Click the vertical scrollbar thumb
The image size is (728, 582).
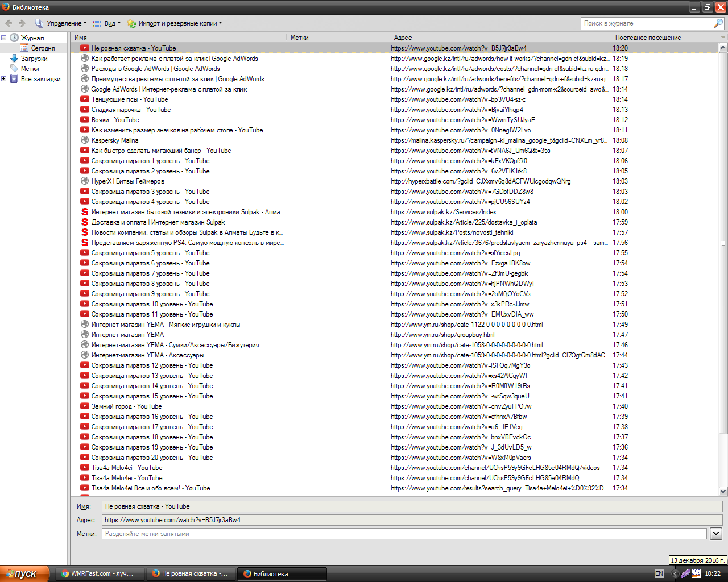pyautogui.click(x=723, y=243)
